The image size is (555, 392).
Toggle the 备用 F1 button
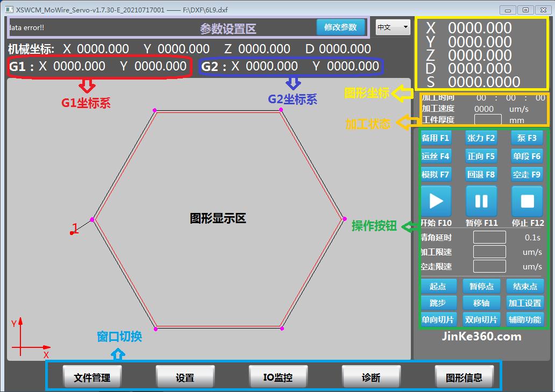pyautogui.click(x=436, y=138)
